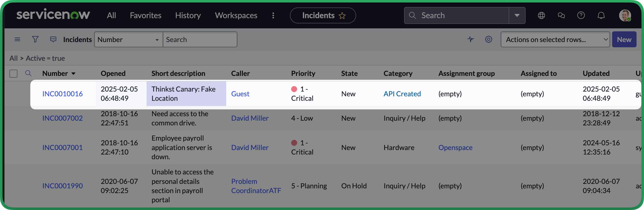Click the Thinkst Canary: Fake Location cell
This screenshot has width=644, height=210.
(x=186, y=94)
